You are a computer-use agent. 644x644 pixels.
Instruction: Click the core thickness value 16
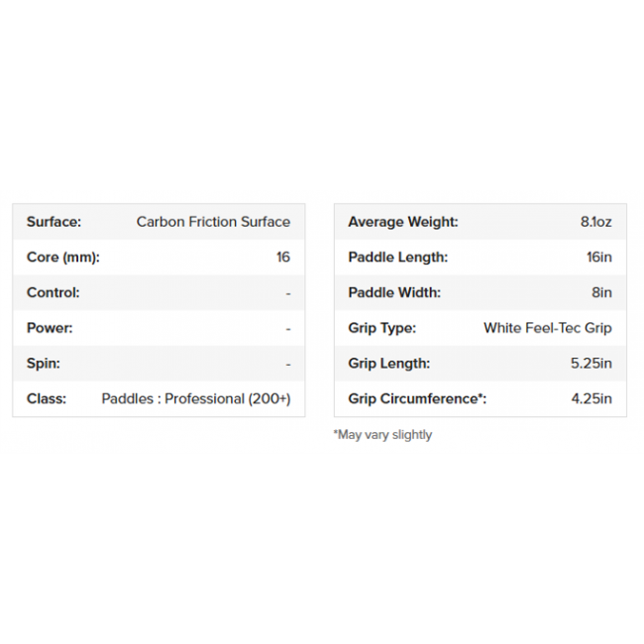pyautogui.click(x=283, y=258)
